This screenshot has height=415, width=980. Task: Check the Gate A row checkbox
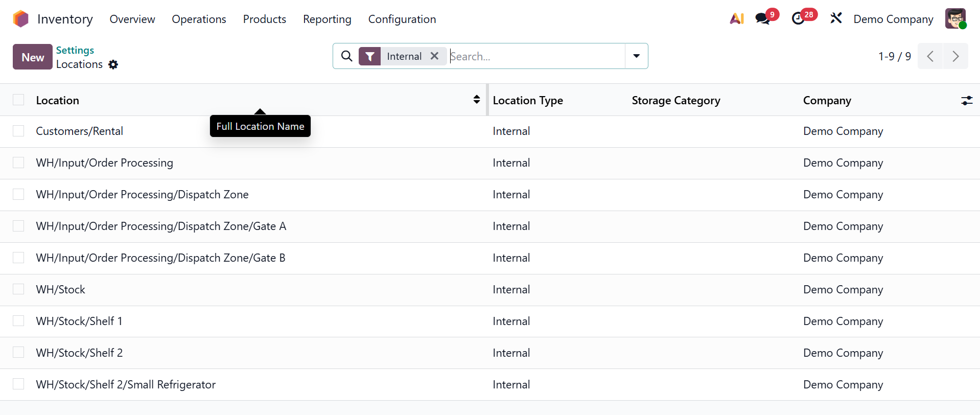[18, 226]
